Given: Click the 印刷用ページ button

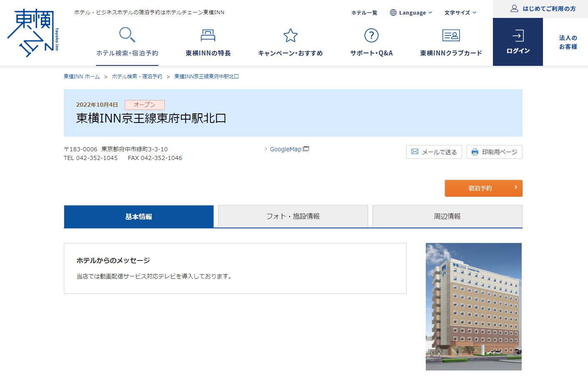Looking at the screenshot, I should [x=494, y=152].
